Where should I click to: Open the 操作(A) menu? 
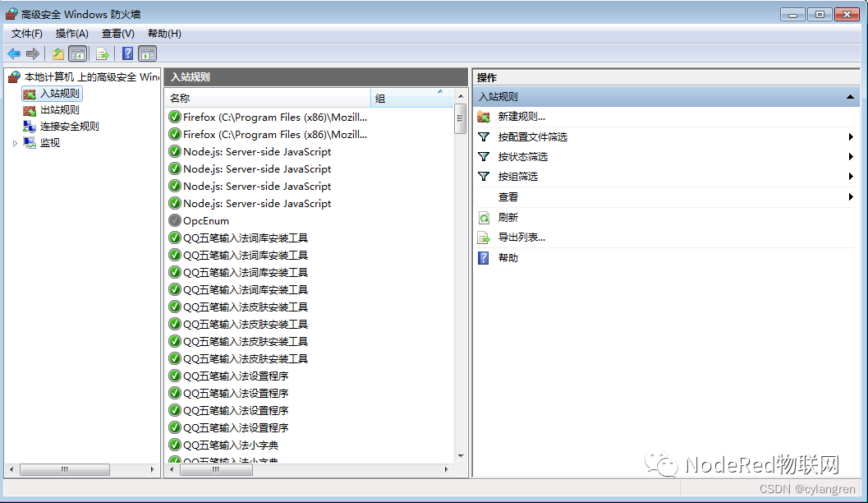pos(72,34)
